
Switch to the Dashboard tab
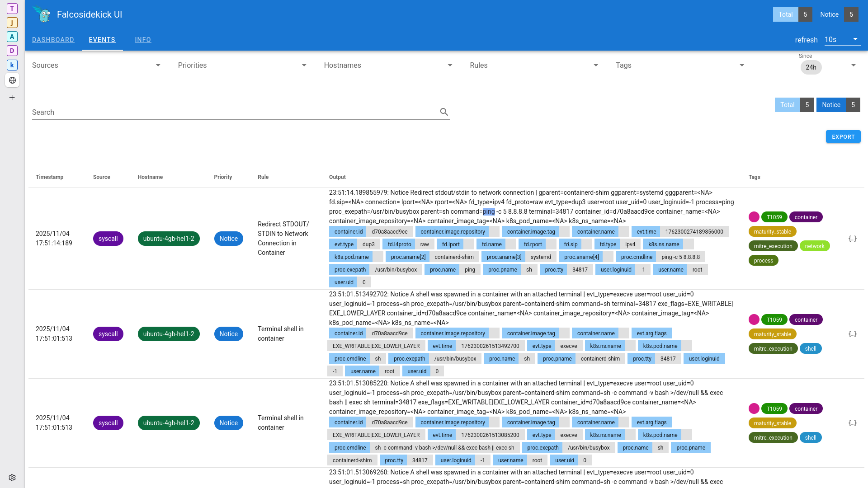[53, 40]
